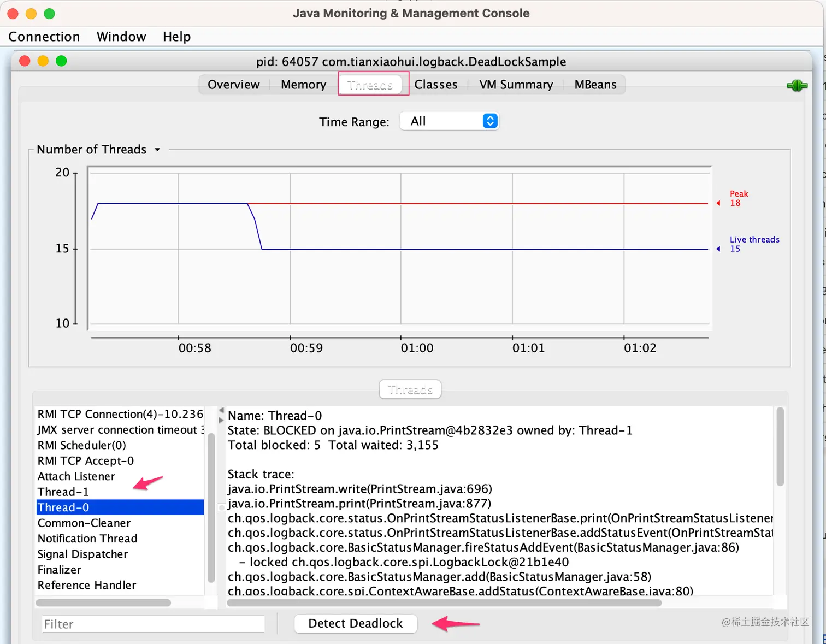The height and width of the screenshot is (644, 826).
Task: Select Common-Cleaner thread
Action: (120, 523)
